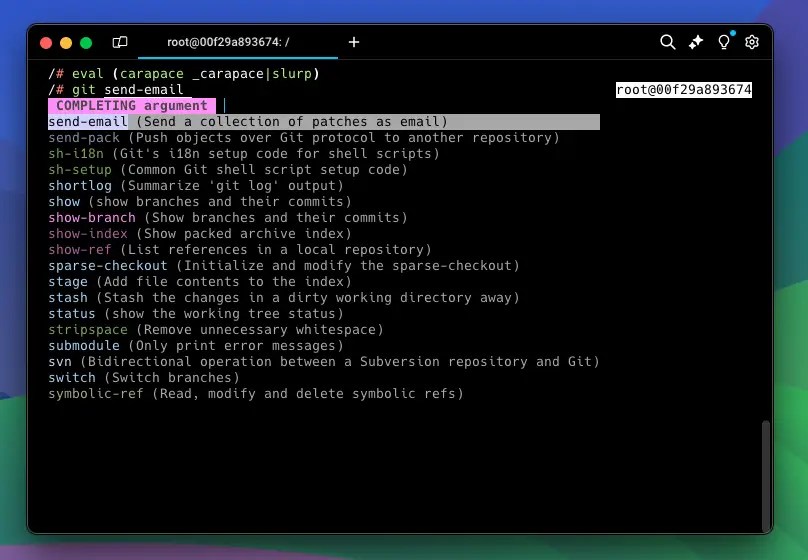
Task: Click the red close window button
Action: coord(46,43)
